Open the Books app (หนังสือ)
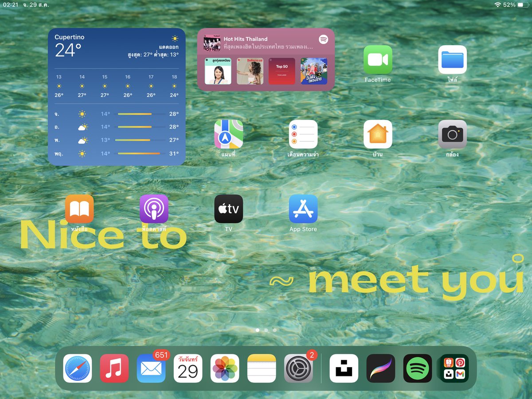Image resolution: width=532 pixels, height=399 pixels. [x=79, y=208]
